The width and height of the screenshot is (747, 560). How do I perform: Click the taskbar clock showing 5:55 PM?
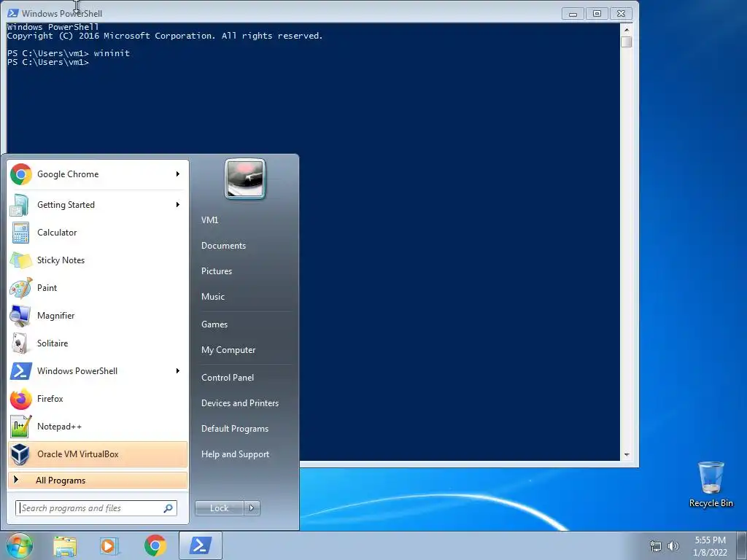pos(710,546)
